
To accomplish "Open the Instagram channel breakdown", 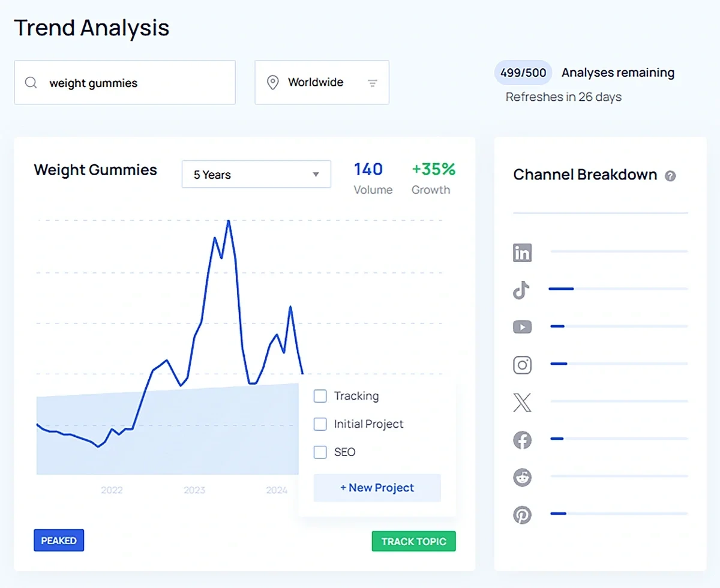I will tap(522, 364).
